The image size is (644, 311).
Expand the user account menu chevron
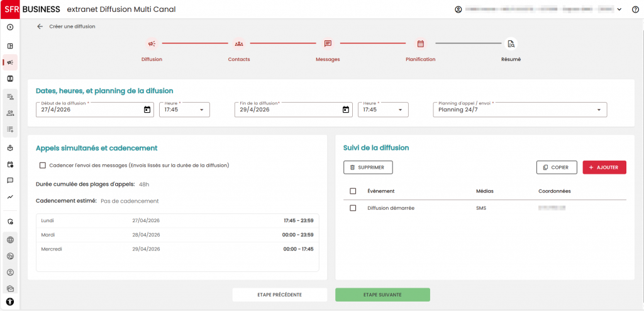[x=619, y=9]
